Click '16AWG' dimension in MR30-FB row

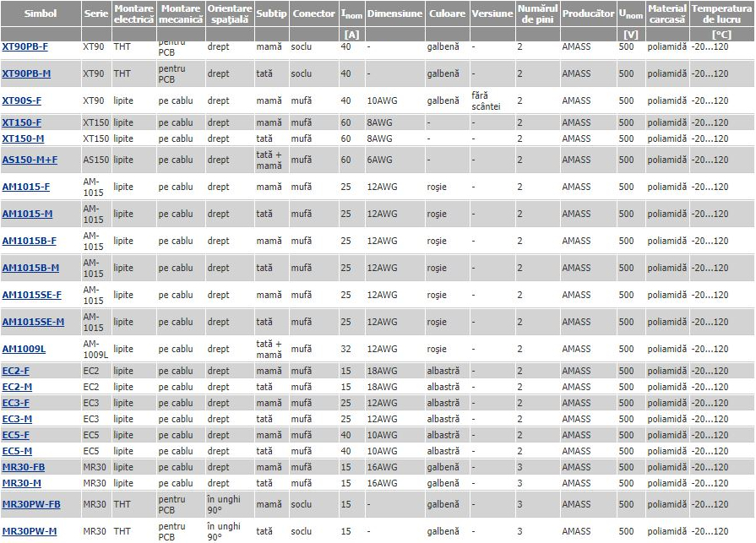pyautogui.click(x=383, y=467)
